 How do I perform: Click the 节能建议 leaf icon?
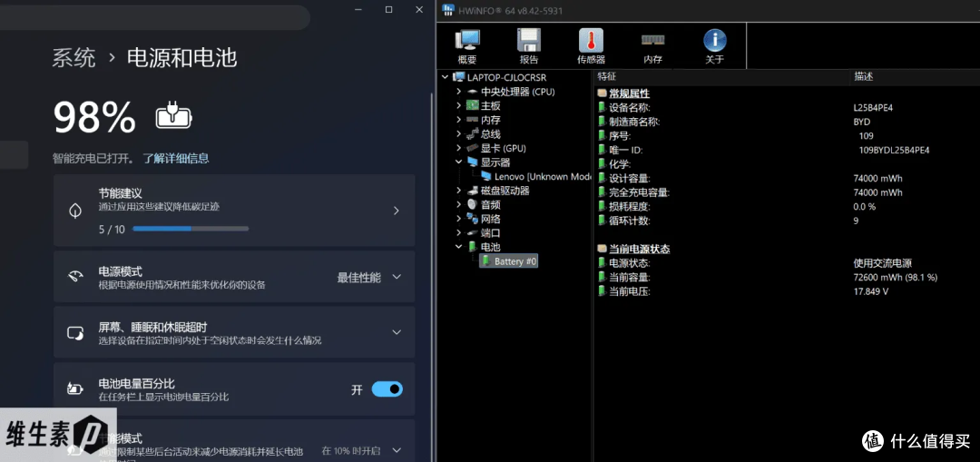point(75,211)
